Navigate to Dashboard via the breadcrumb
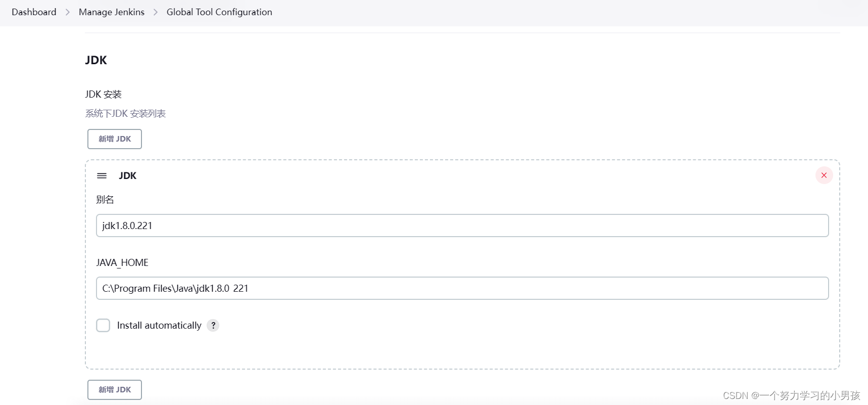The height and width of the screenshot is (405, 868). (33, 12)
